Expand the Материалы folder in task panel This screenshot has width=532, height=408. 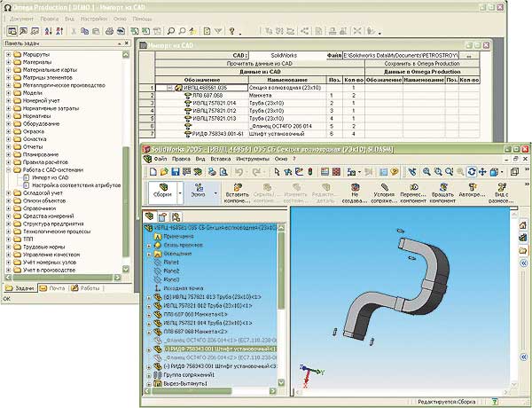coord(9,62)
